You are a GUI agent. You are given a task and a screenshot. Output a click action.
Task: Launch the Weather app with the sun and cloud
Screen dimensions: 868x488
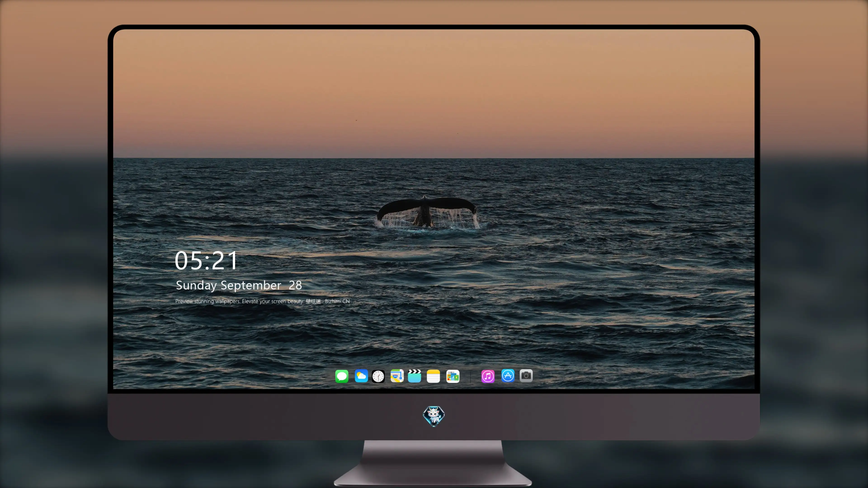click(361, 376)
